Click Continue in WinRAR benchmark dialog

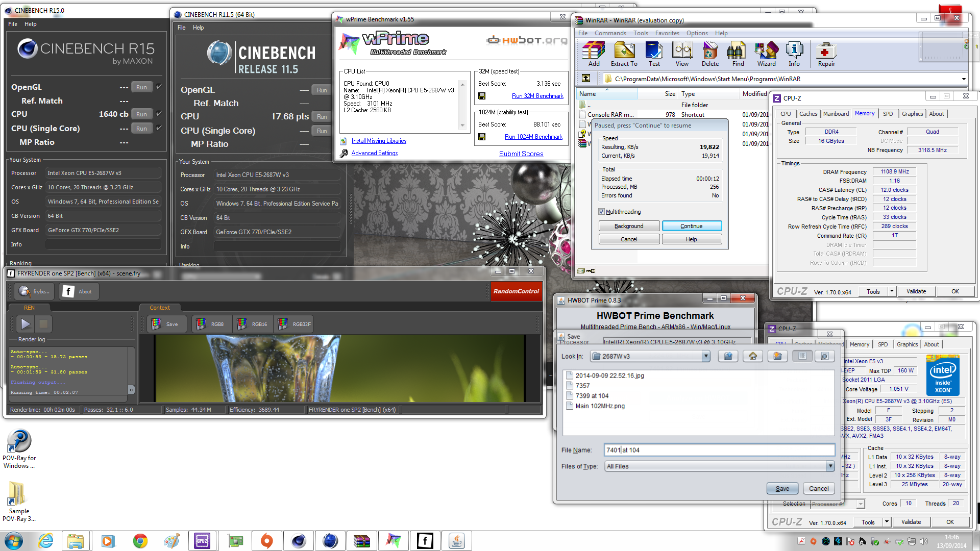[691, 226]
